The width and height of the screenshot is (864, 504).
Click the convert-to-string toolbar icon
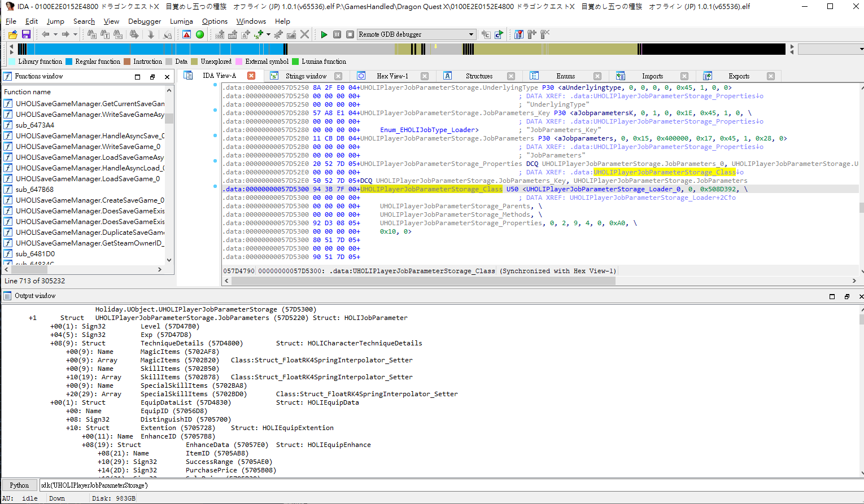click(246, 34)
